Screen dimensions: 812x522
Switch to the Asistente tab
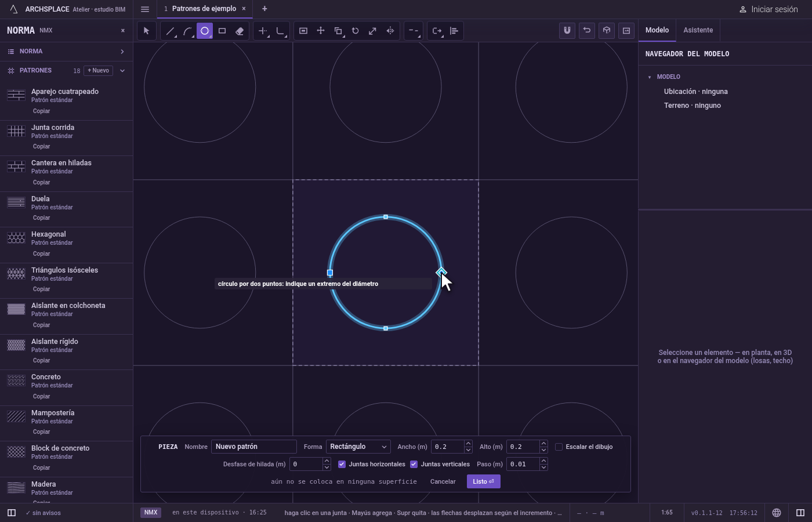(x=698, y=30)
